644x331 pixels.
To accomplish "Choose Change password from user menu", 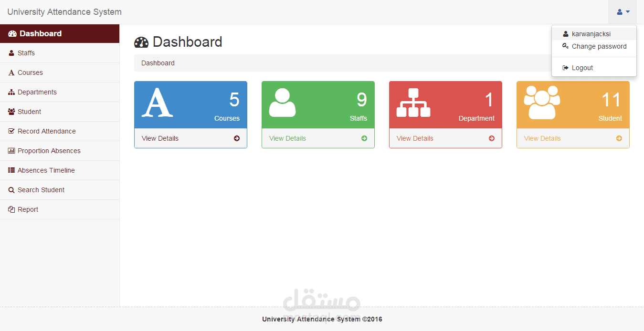I will (x=594, y=46).
